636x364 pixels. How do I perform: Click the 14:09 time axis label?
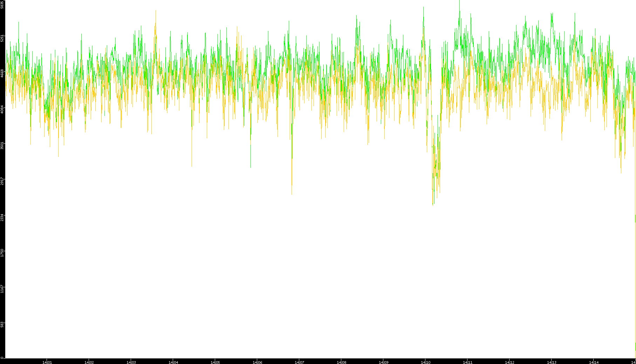pos(383,362)
